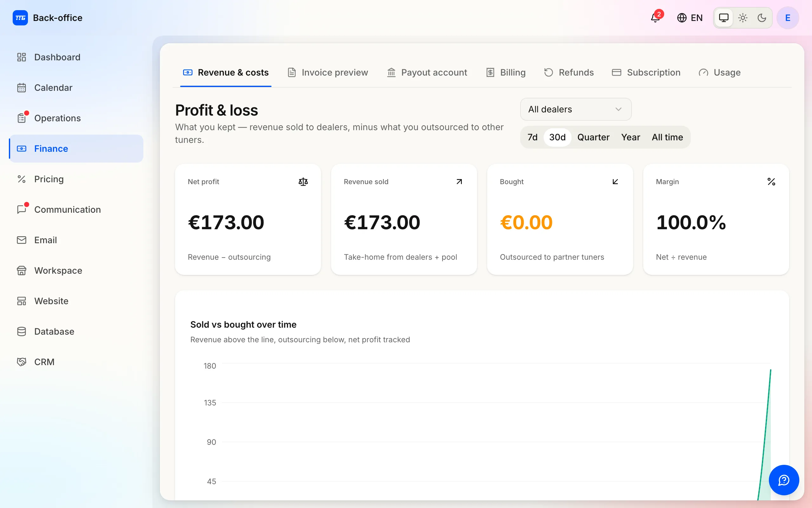Click the down-left arrow on Bought card
The image size is (812, 508).
click(615, 182)
